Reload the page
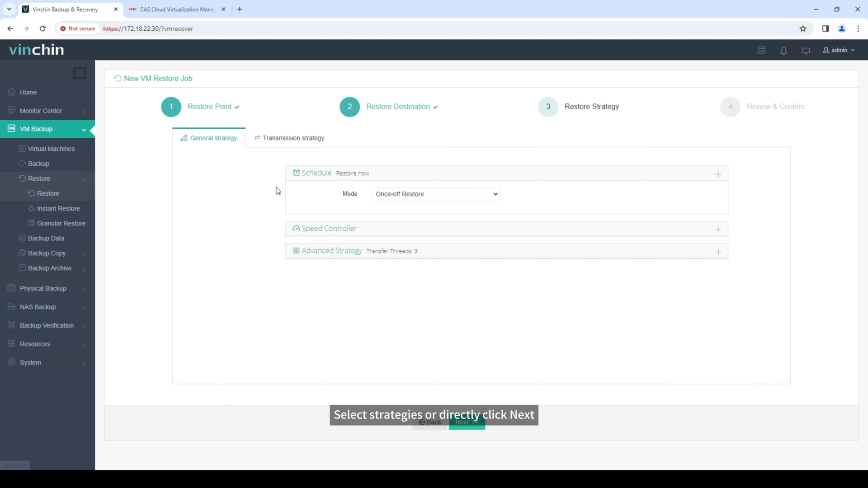 tap(42, 28)
